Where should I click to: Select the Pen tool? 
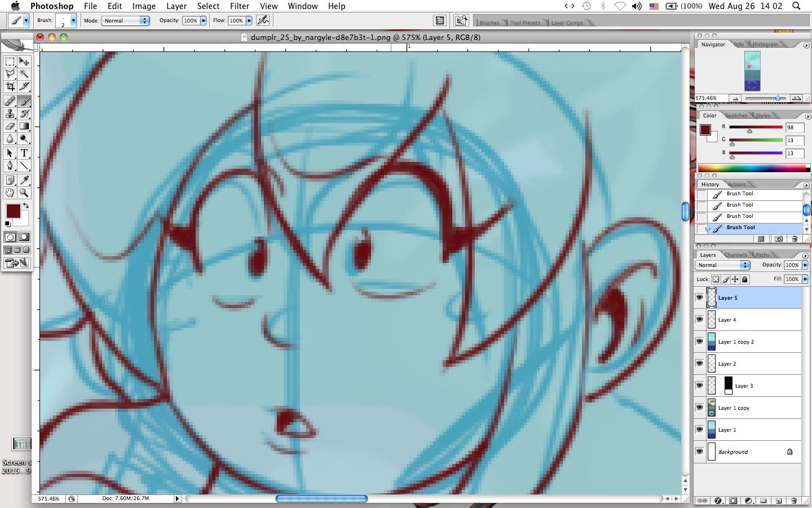10,165
